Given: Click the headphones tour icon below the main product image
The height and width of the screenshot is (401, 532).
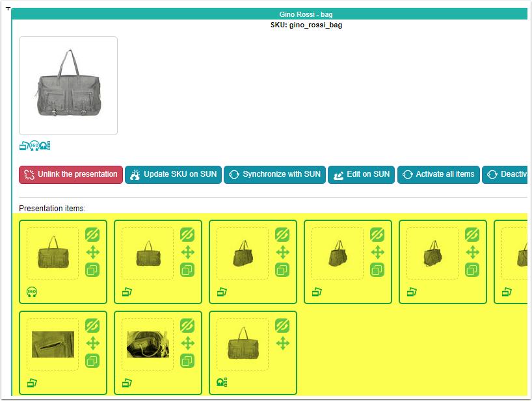Looking at the screenshot, I should [x=45, y=146].
